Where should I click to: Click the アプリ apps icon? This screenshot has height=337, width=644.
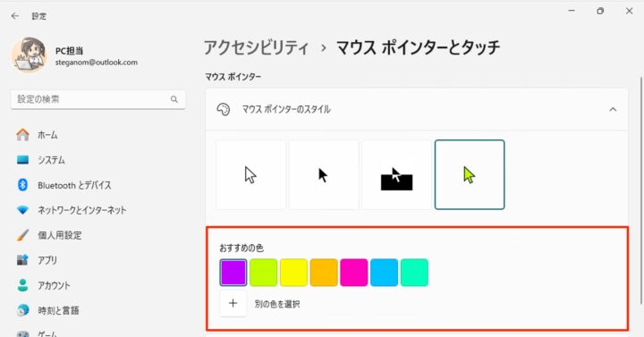click(x=23, y=260)
